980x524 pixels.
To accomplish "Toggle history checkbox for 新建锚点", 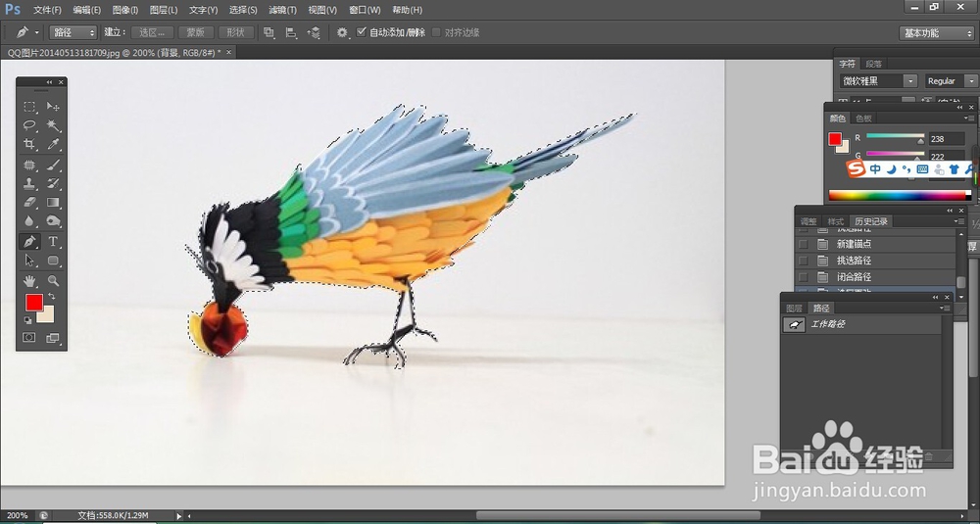I will tap(804, 244).
